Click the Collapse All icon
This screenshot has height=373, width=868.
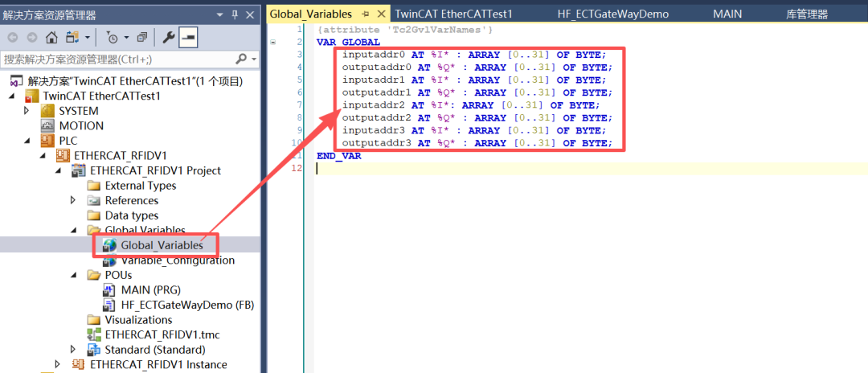pyautogui.click(x=142, y=37)
